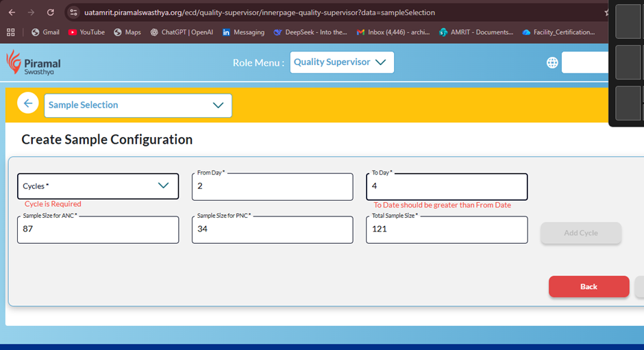644x350 pixels.
Task: Click the Total Sample Size field
Action: pos(447,230)
